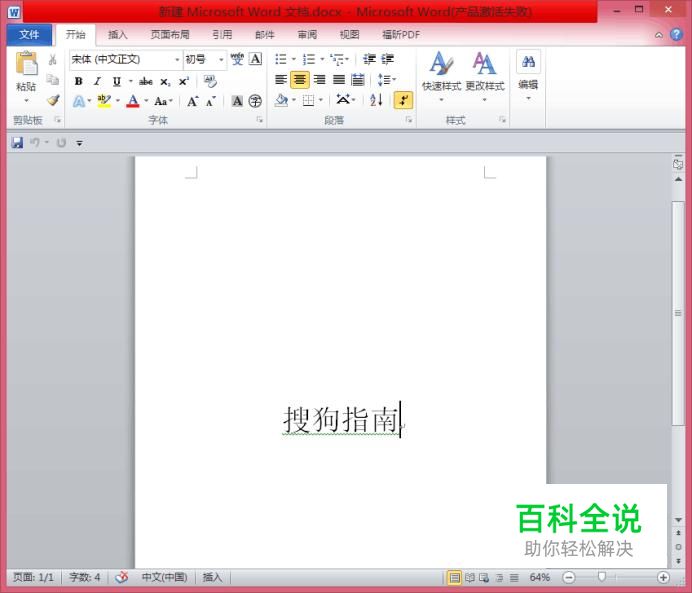Screen dimensions: 692x593
Task: Apply Text Effects icon
Action: pyautogui.click(x=79, y=101)
